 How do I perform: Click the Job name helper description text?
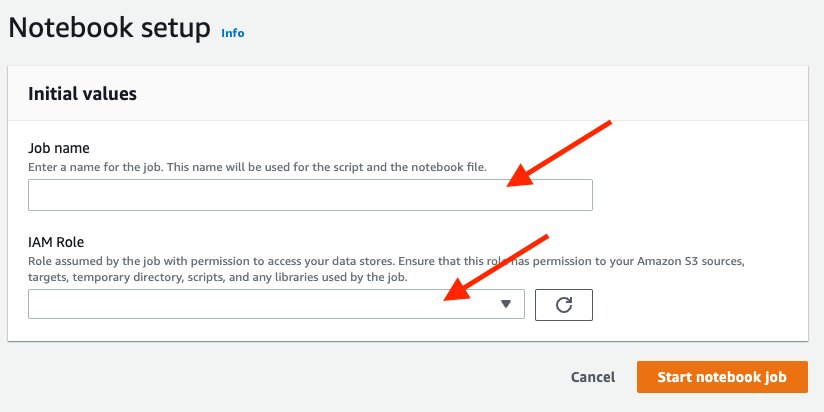click(258, 168)
